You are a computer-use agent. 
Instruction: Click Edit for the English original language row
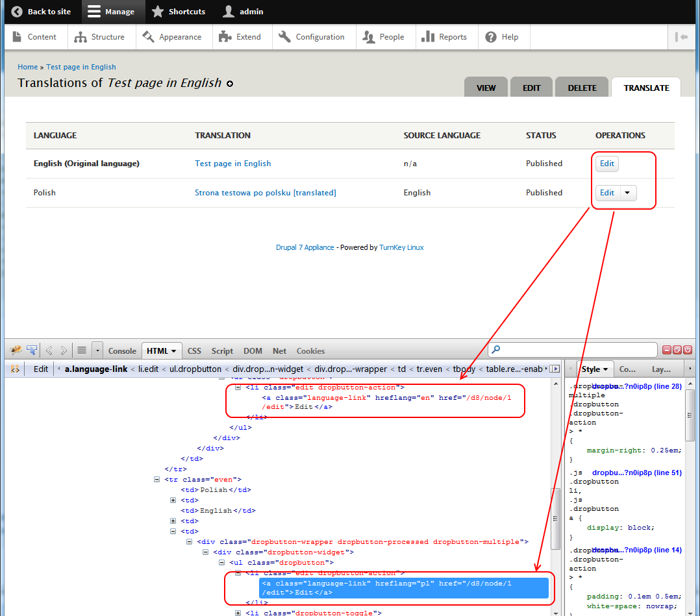pyautogui.click(x=606, y=164)
